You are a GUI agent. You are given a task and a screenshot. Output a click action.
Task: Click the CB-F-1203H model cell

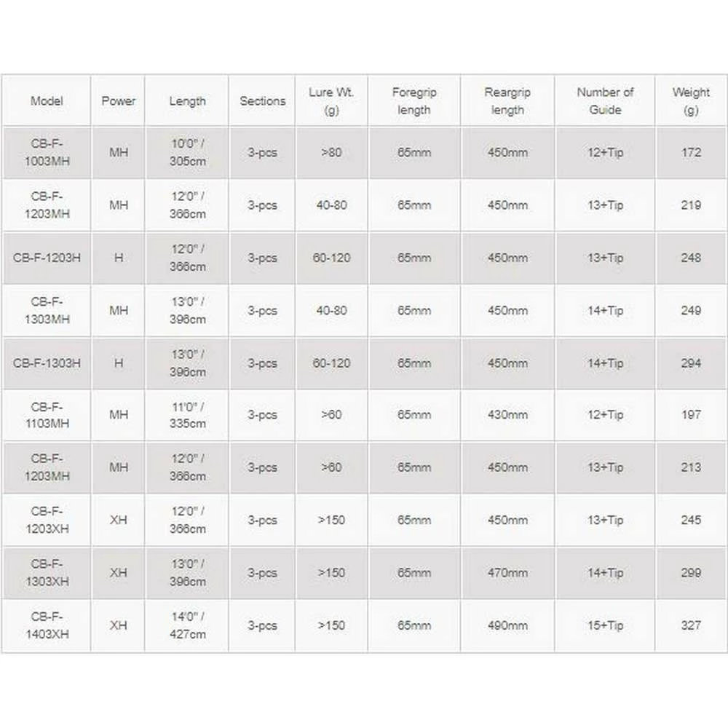pyautogui.click(x=47, y=258)
